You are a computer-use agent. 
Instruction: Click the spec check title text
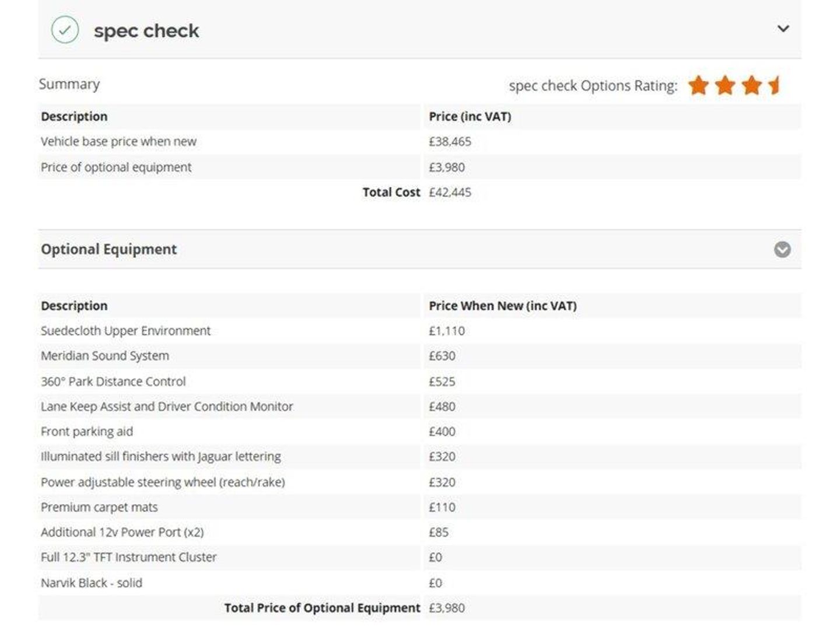click(x=146, y=31)
